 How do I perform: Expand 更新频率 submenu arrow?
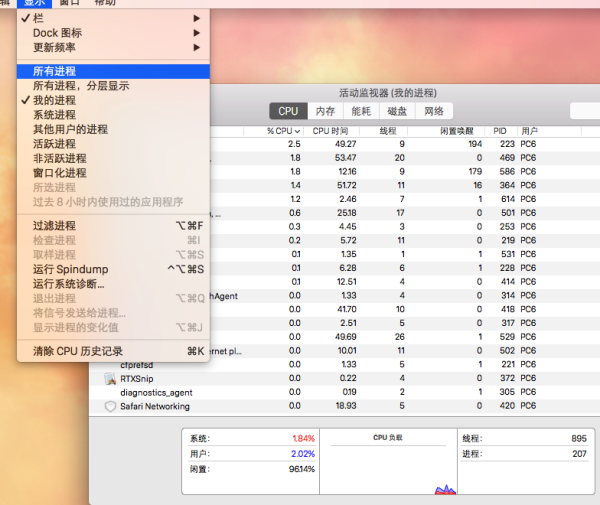[197, 47]
